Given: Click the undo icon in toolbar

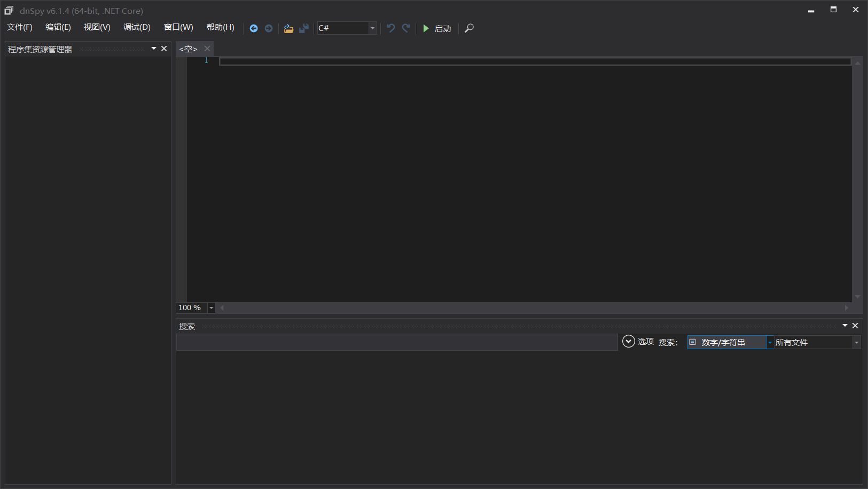Looking at the screenshot, I should click(390, 28).
